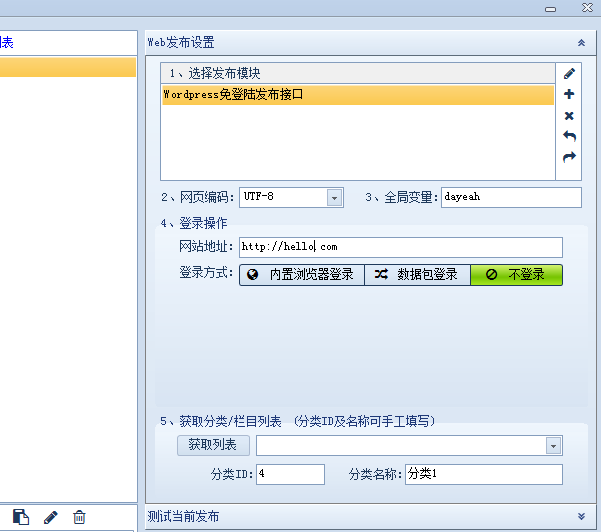Click the 获取列表 button
Screen dimensions: 601x532
[x=213, y=445]
